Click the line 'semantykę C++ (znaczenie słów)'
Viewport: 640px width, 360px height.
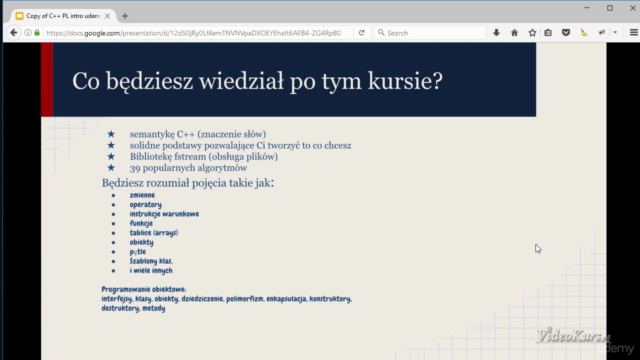pyautogui.click(x=198, y=134)
